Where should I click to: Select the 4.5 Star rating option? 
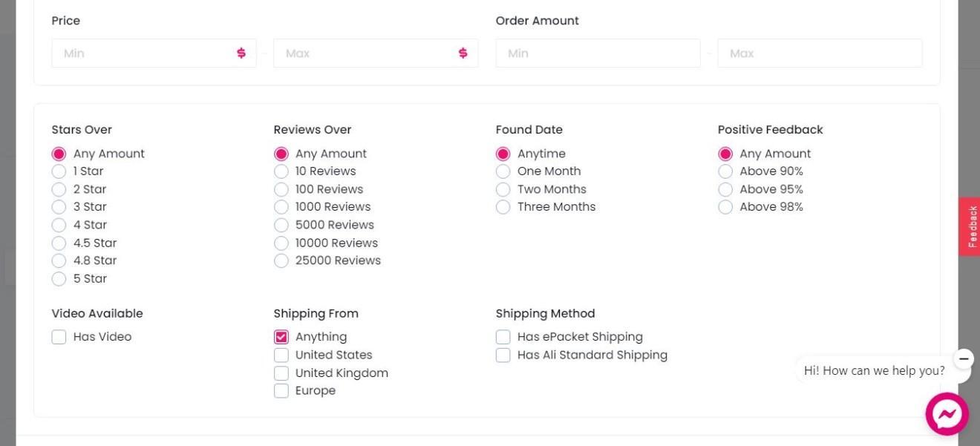[59, 243]
